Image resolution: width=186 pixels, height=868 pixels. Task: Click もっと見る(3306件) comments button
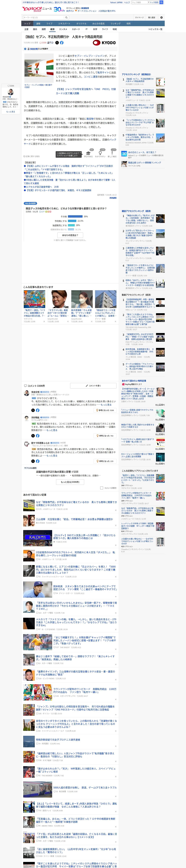pos(70,482)
